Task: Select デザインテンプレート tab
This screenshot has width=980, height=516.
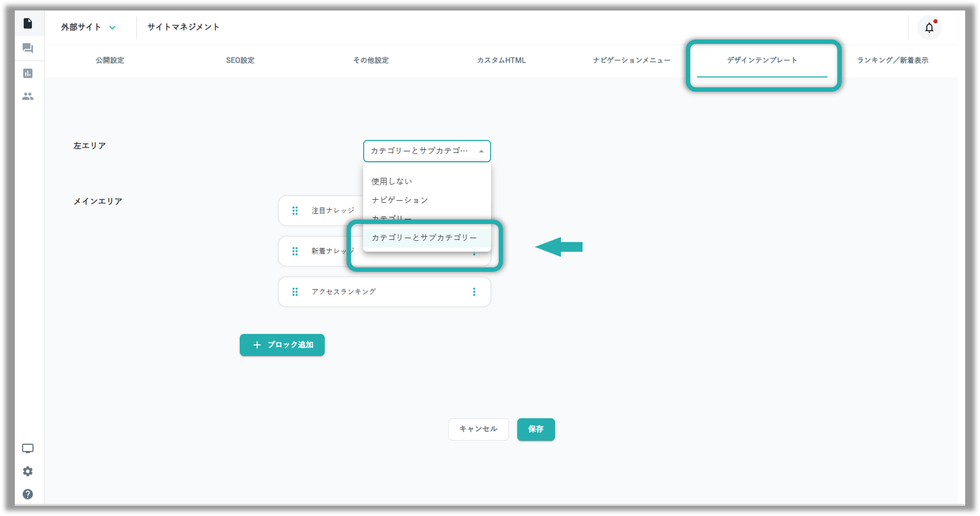Action: 762,60
